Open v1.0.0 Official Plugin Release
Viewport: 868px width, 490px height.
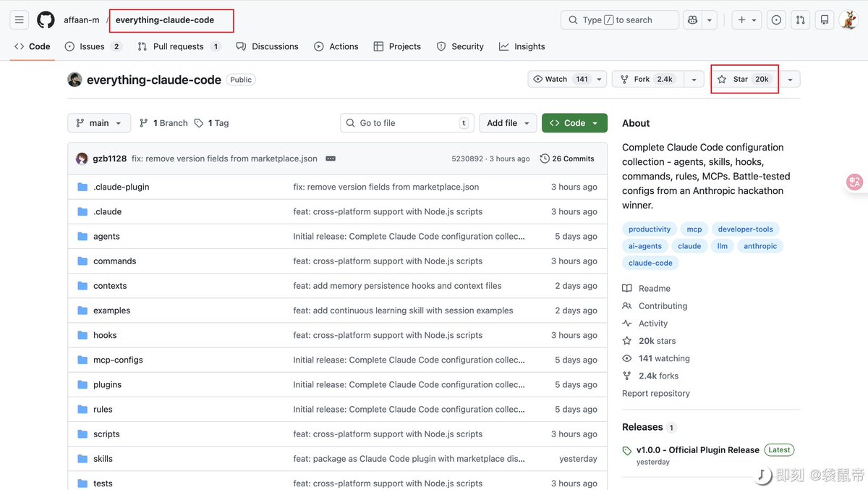point(697,449)
